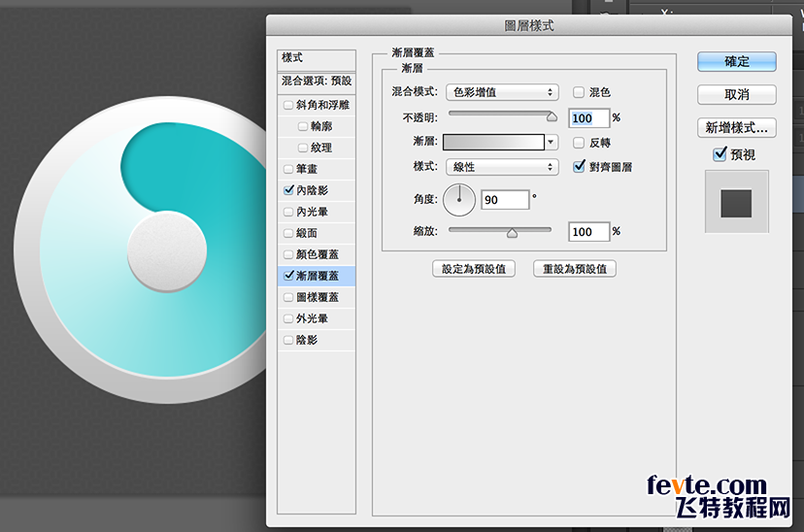Click the gradient preview swatch
The height and width of the screenshot is (532, 804).
pyautogui.click(x=493, y=142)
